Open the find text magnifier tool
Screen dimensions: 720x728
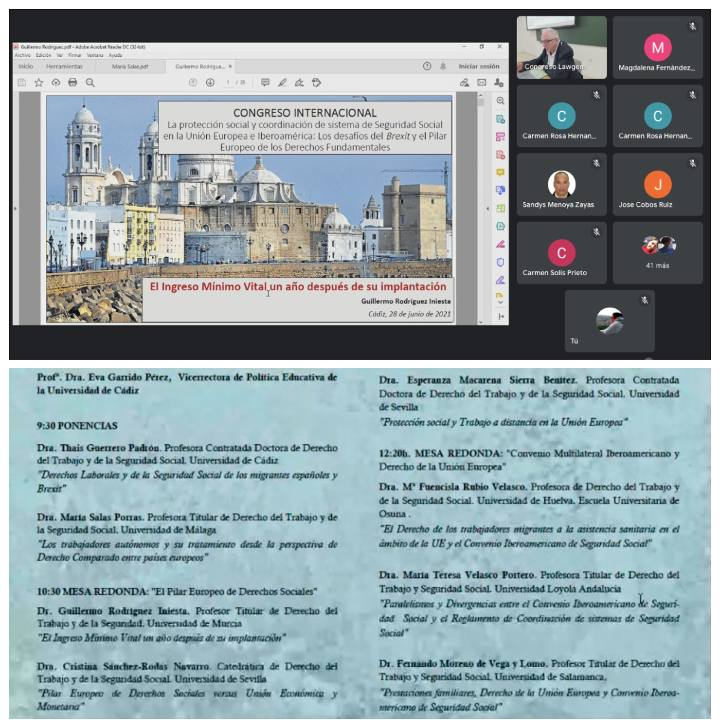coord(90,83)
